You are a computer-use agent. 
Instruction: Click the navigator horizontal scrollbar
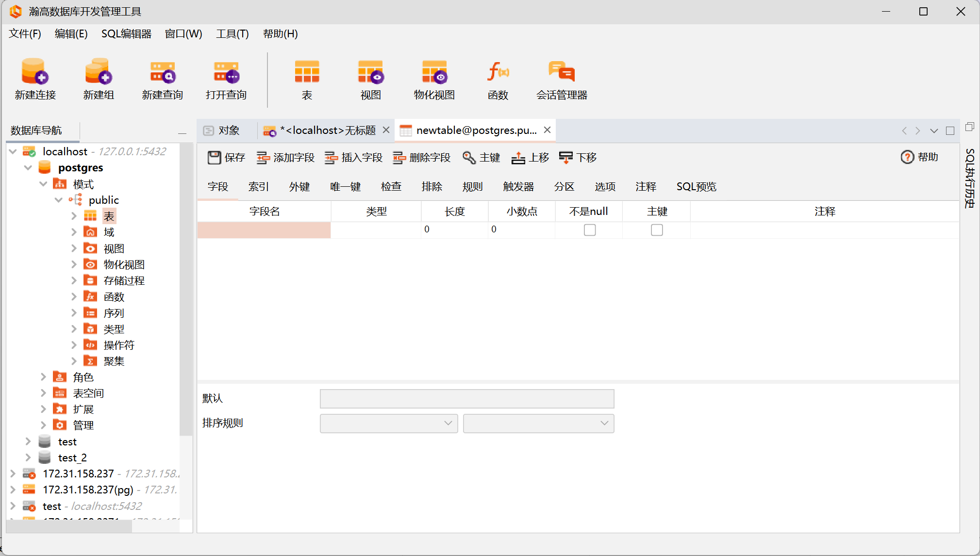pos(69,527)
